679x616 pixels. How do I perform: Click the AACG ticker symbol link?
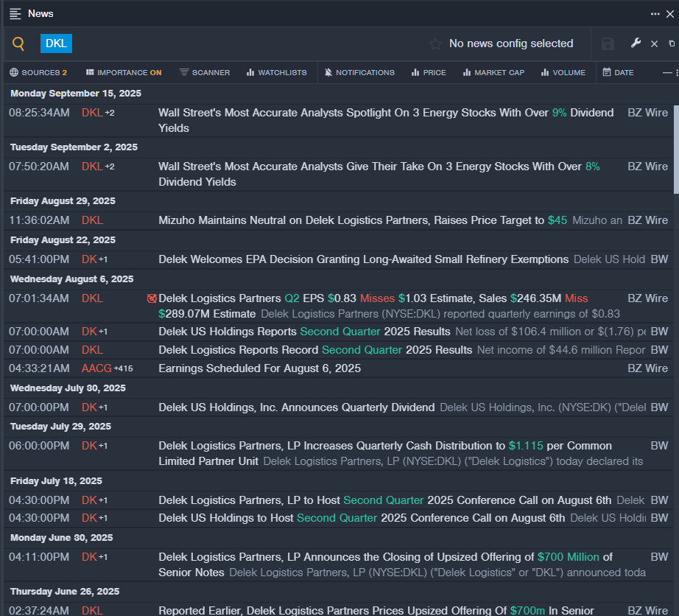pyautogui.click(x=96, y=368)
